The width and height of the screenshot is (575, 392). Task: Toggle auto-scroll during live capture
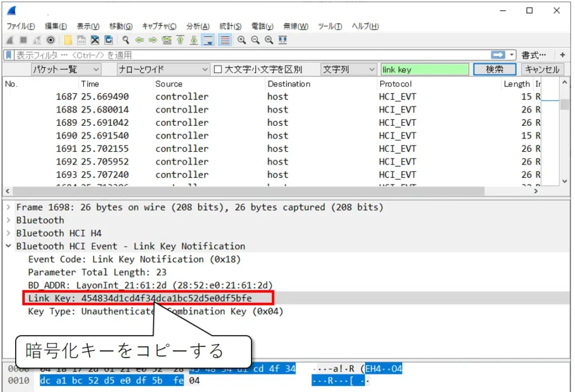(208, 40)
